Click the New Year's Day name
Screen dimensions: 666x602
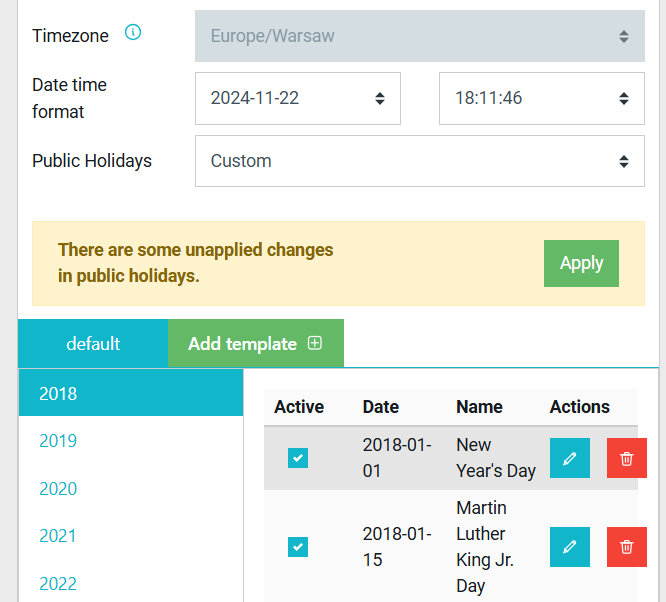pos(496,458)
